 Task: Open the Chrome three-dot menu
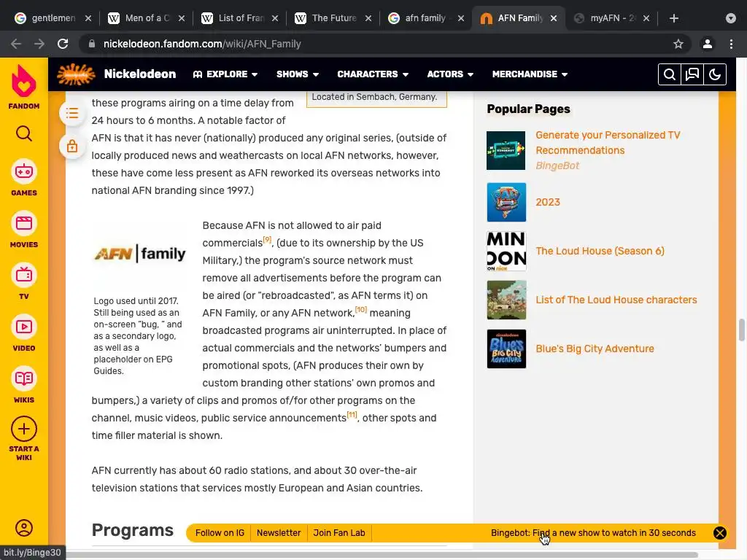click(731, 44)
